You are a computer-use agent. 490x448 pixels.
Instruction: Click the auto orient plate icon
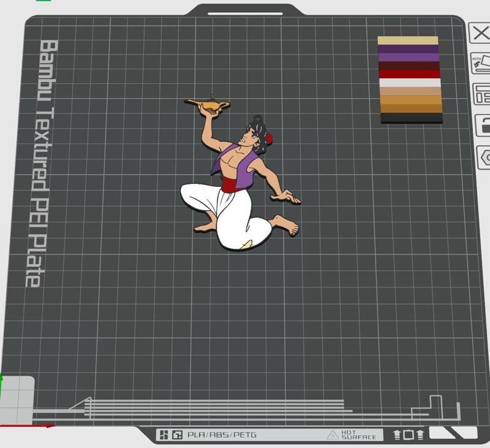[481, 63]
